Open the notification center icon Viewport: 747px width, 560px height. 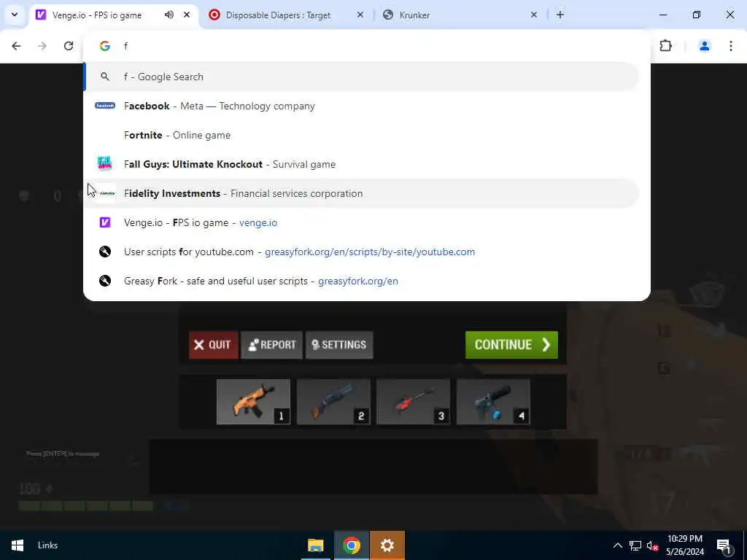(x=724, y=545)
